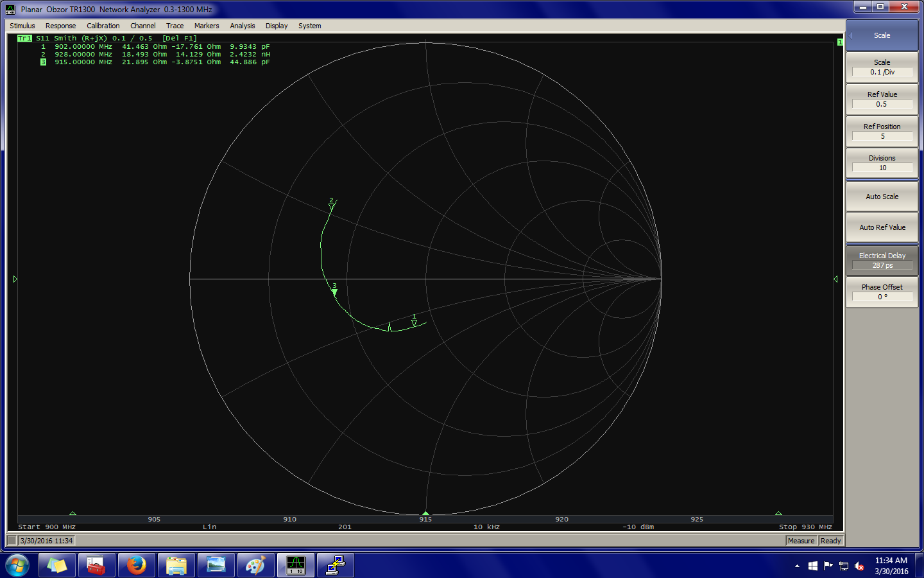The image size is (924, 578).
Task: Toggle the status bar square at bottom-left
Action: pyautogui.click(x=12, y=541)
